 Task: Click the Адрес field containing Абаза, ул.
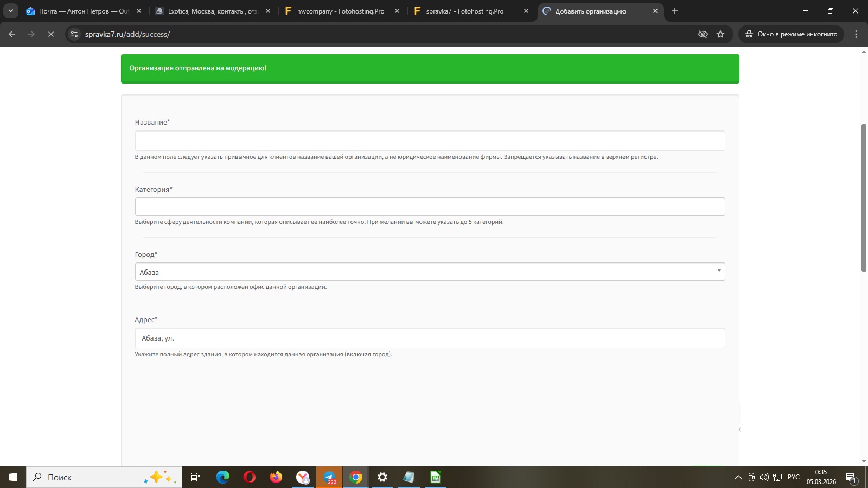tap(430, 338)
